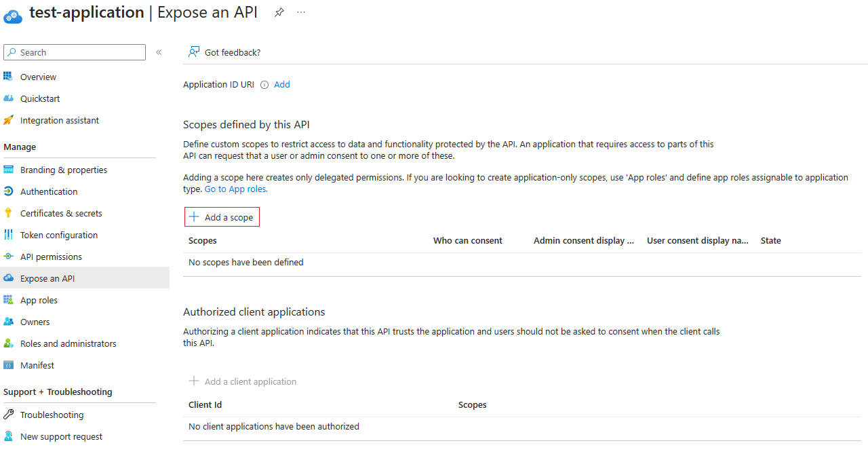Click Add link next to Application ID URI

pos(282,85)
